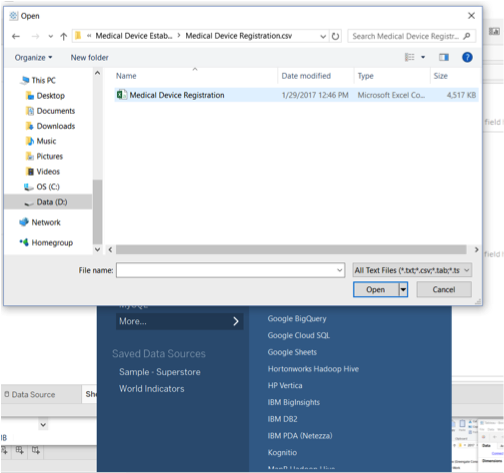Open recent locations dropdown arrow
The height and width of the screenshot is (473, 504).
[x=50, y=36]
